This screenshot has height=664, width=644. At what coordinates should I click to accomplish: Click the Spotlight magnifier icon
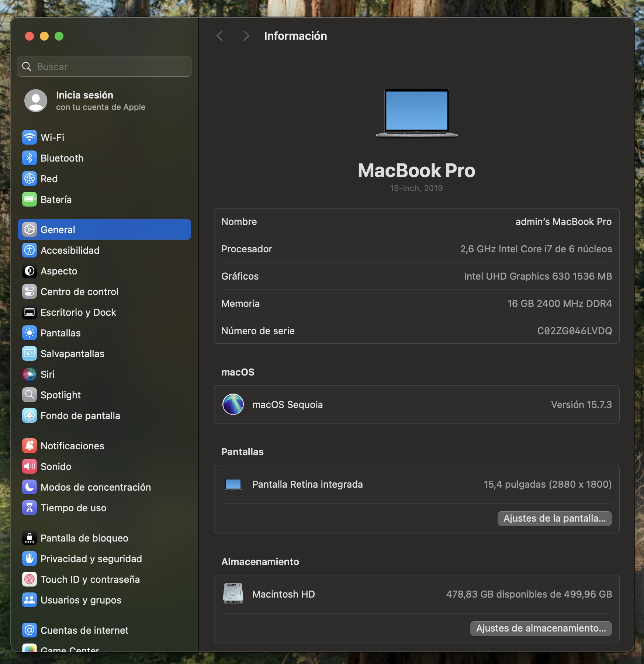[x=30, y=395]
